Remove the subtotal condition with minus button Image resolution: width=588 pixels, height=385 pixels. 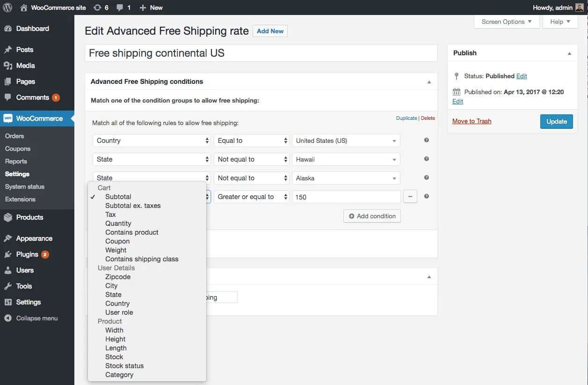click(410, 197)
